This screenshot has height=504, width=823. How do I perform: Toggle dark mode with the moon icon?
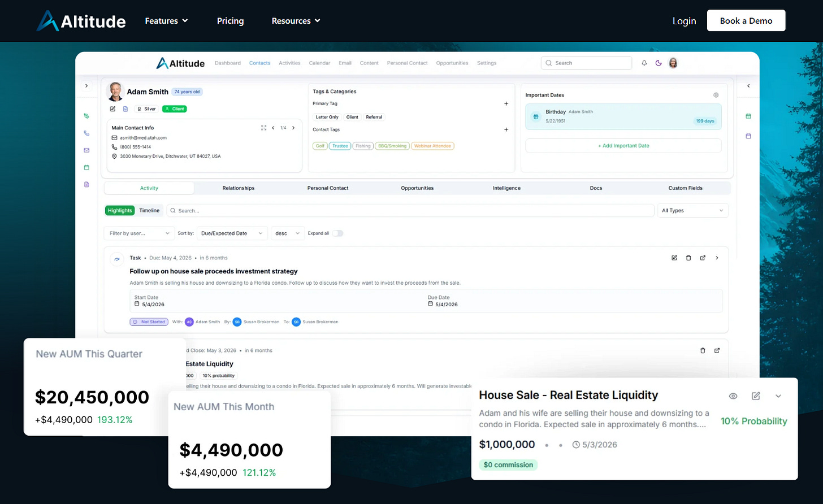[x=659, y=63]
